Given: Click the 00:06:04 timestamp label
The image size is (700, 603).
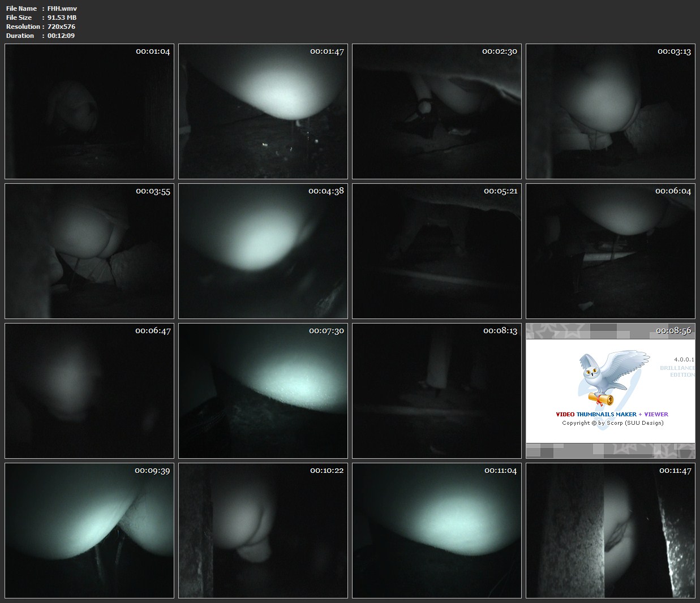Looking at the screenshot, I should pyautogui.click(x=673, y=191).
